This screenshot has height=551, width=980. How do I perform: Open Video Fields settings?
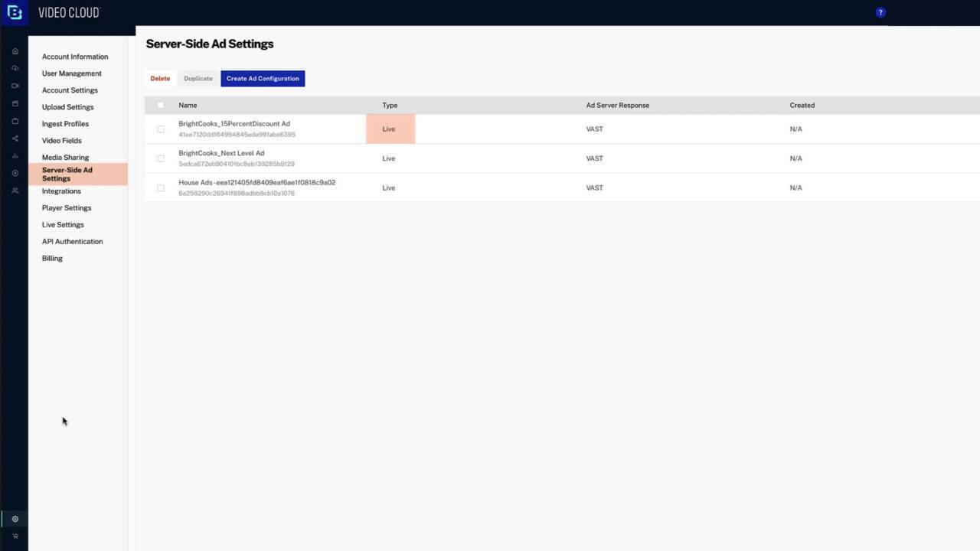pyautogui.click(x=61, y=141)
